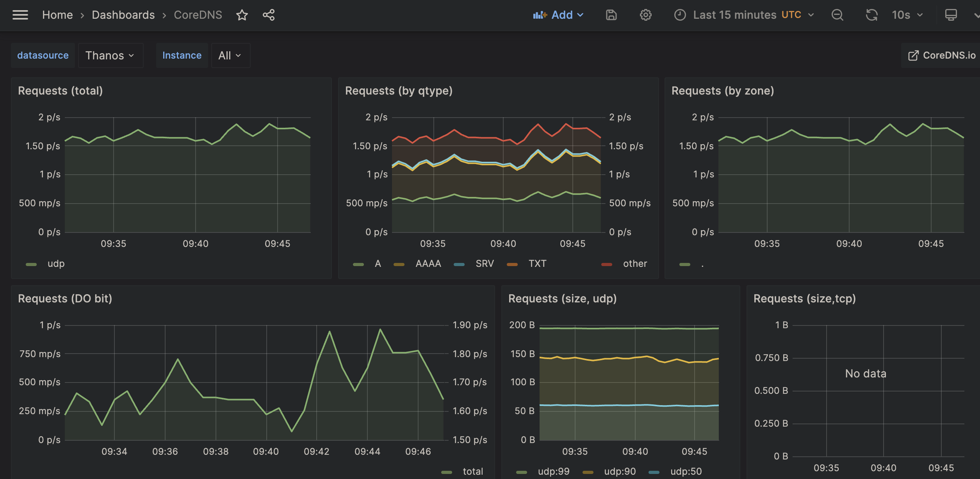Screen dimensions: 980x479
Task: Open dashboard settings gear icon
Action: [645, 15]
